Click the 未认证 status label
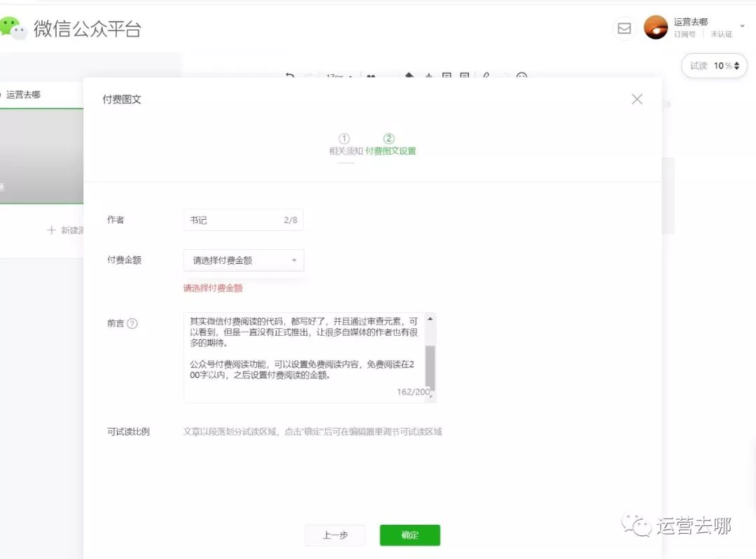Image resolution: width=756 pixels, height=559 pixels. (721, 34)
